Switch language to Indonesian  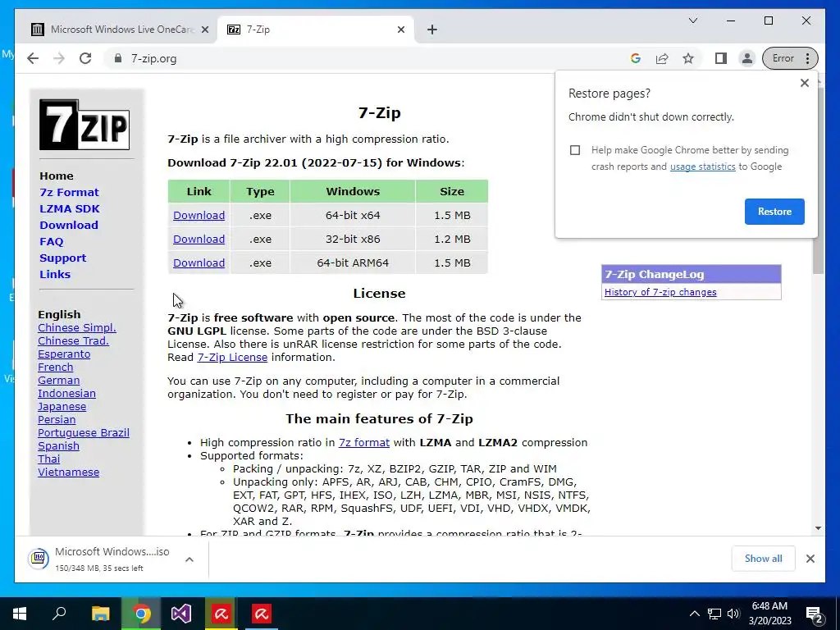66,393
